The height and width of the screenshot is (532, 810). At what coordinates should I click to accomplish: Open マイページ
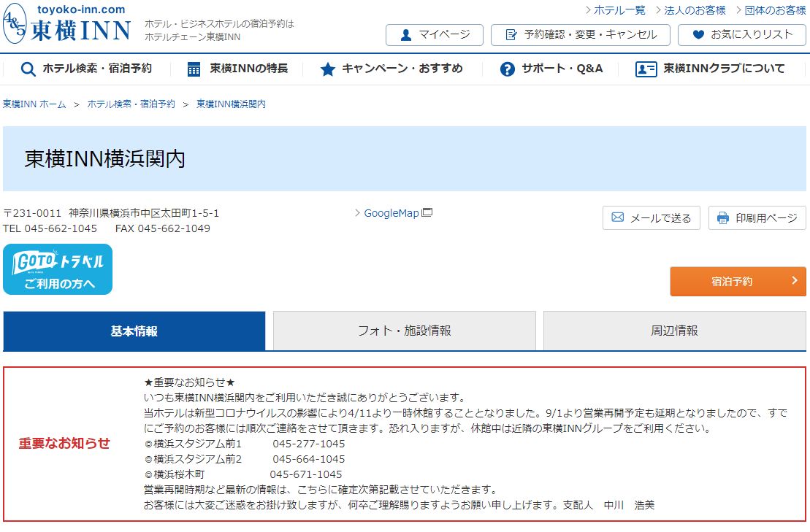435,35
